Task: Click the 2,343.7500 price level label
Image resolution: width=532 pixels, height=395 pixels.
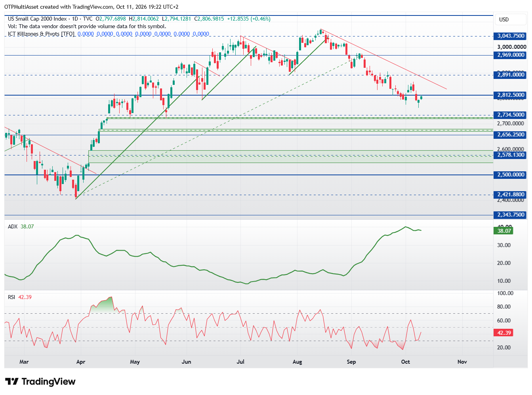Action: (511, 215)
